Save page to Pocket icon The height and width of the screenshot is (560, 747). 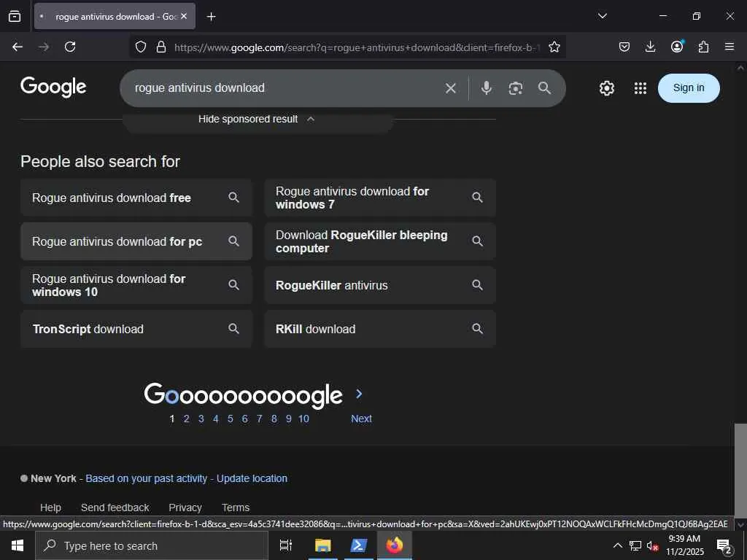click(624, 47)
